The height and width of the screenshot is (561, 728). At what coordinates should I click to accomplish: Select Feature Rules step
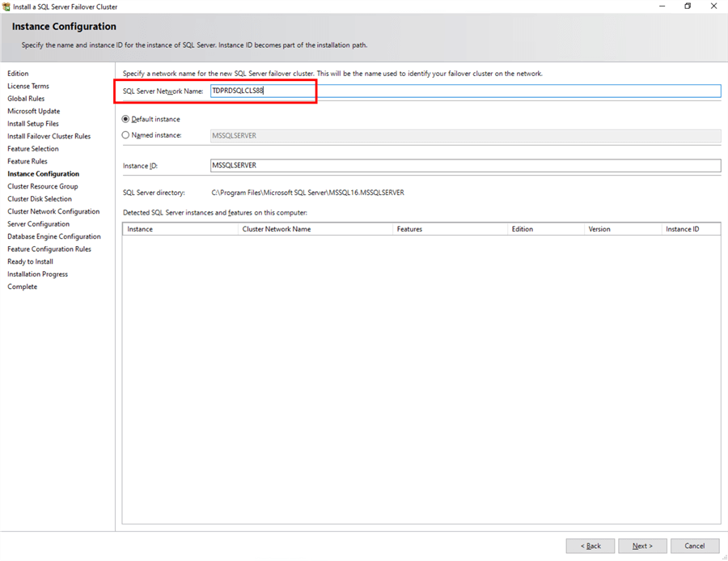click(x=28, y=161)
